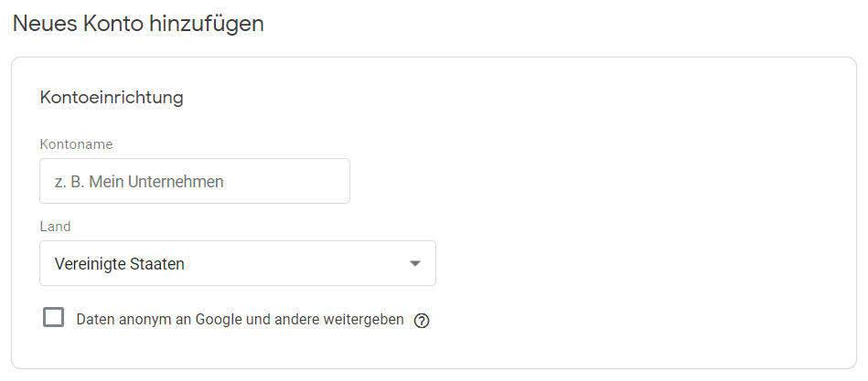Click the question mark icon beside weitergeben

422,321
